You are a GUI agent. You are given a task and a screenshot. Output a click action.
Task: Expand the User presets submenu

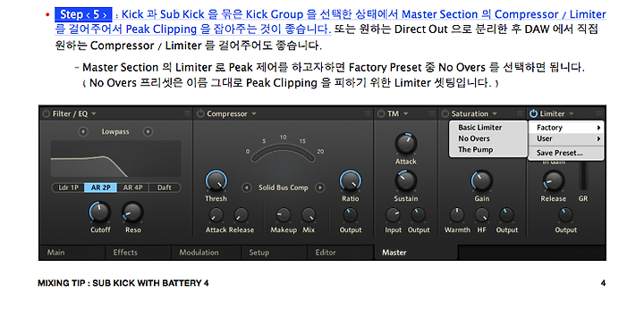566,138
